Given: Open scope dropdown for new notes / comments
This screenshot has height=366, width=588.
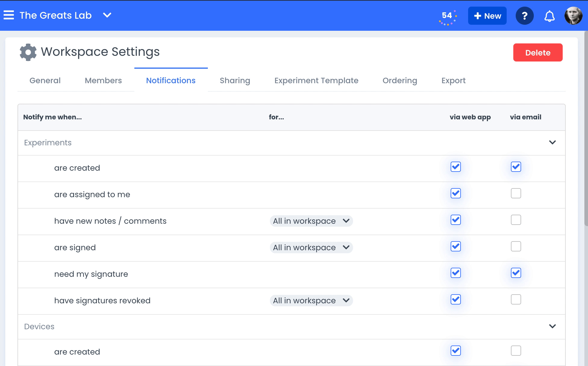Looking at the screenshot, I should coord(311,221).
